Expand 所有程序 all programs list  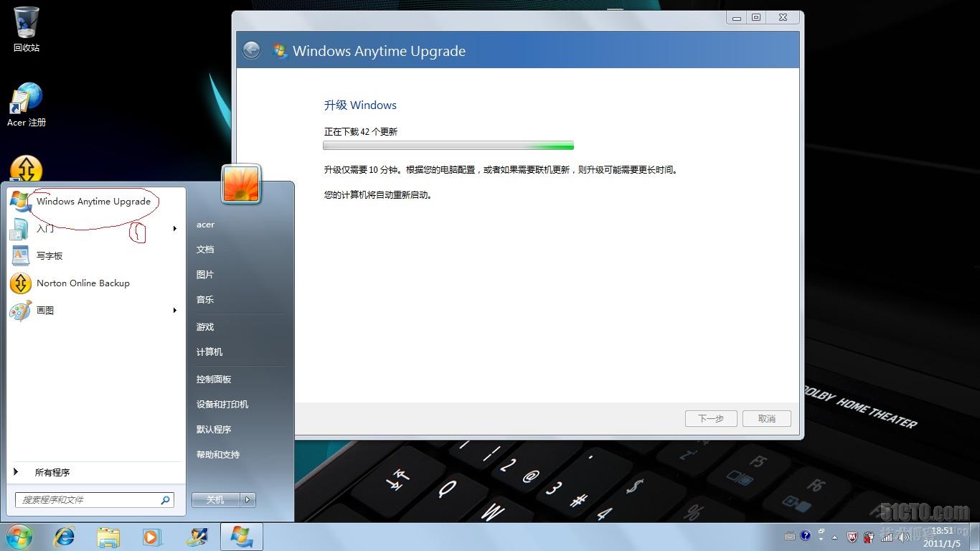[x=96, y=472]
